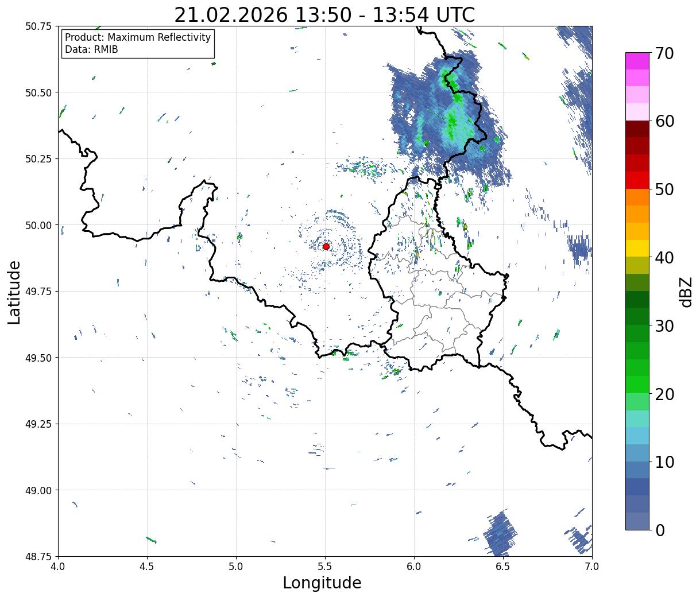Viewport: 700px width, 597px height.
Task: Click the 'Latitude' axis label
Action: click(x=14, y=292)
